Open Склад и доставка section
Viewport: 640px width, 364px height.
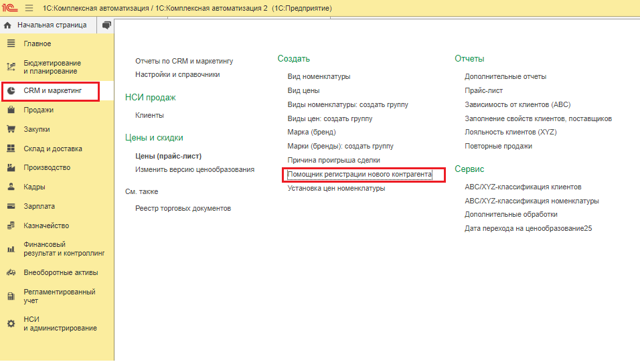(53, 149)
